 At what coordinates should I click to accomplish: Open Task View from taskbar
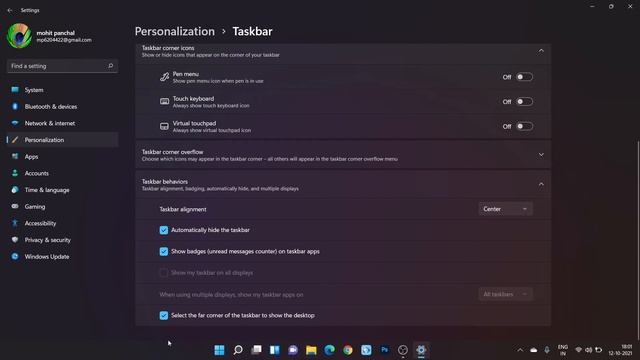tap(256, 350)
